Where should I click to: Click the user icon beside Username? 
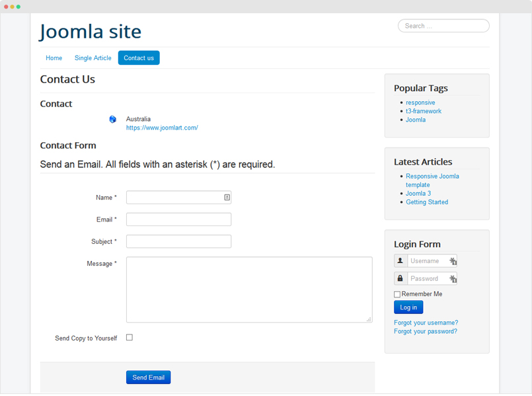(400, 260)
